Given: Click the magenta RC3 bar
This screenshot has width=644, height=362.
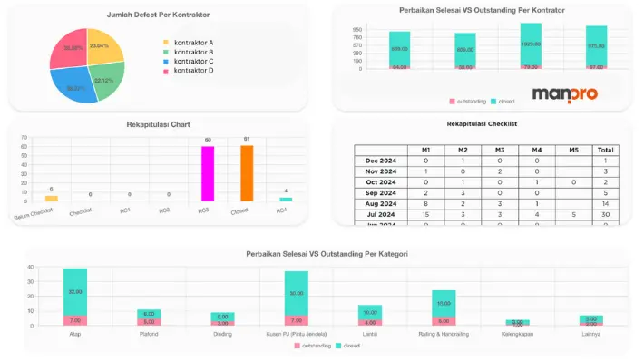Looking at the screenshot, I should point(208,174).
